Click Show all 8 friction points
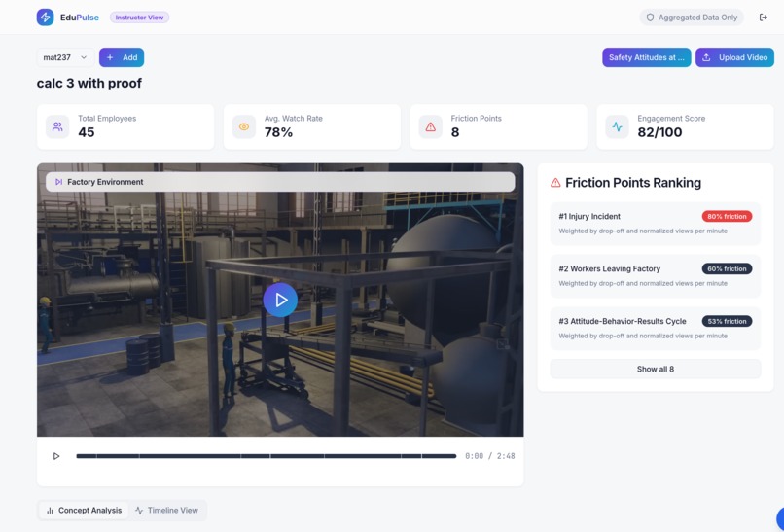Screen dimensions: 784x532 [655, 369]
